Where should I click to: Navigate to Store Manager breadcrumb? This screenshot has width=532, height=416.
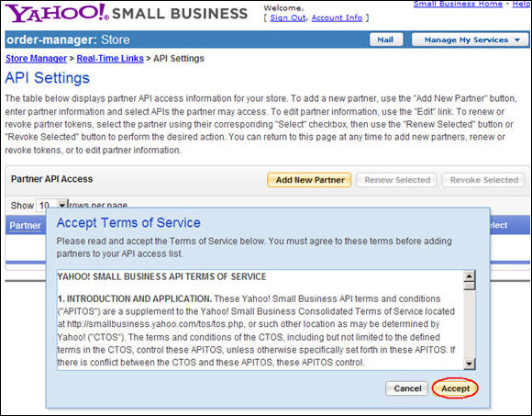(36, 59)
